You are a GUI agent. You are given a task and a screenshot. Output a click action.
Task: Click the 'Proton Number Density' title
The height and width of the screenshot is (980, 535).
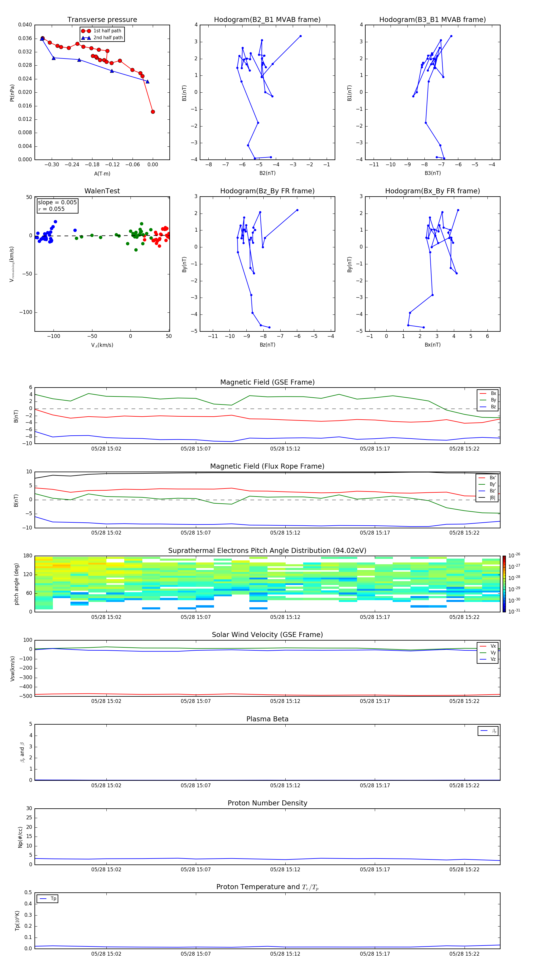(x=267, y=803)
